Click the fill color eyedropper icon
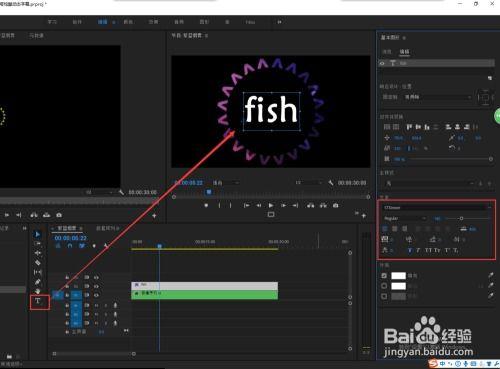Viewport: 500px width, 369px height. pyautogui.click(x=490, y=275)
